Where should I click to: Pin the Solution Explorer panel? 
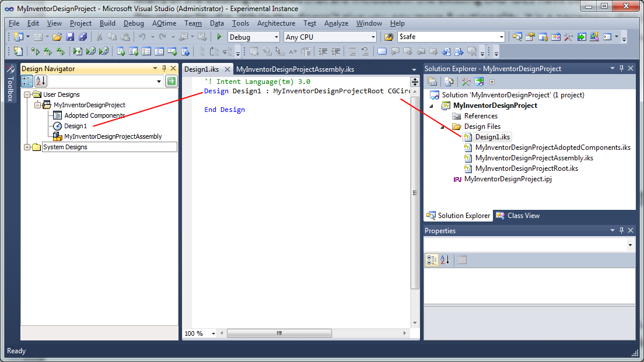point(621,69)
